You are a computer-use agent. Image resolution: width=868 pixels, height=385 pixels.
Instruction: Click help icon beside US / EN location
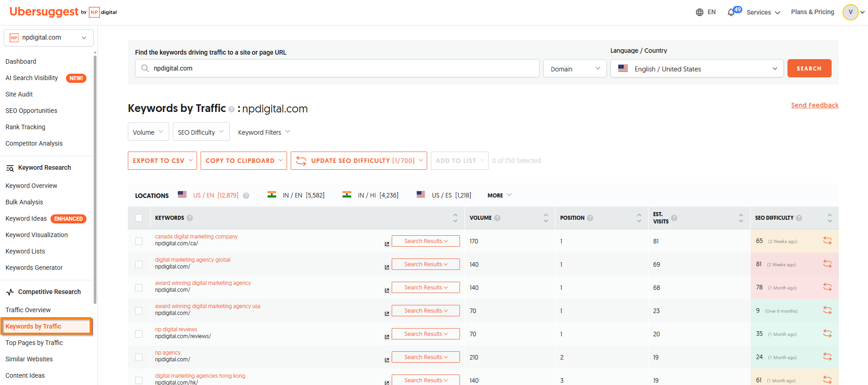pyautogui.click(x=246, y=196)
